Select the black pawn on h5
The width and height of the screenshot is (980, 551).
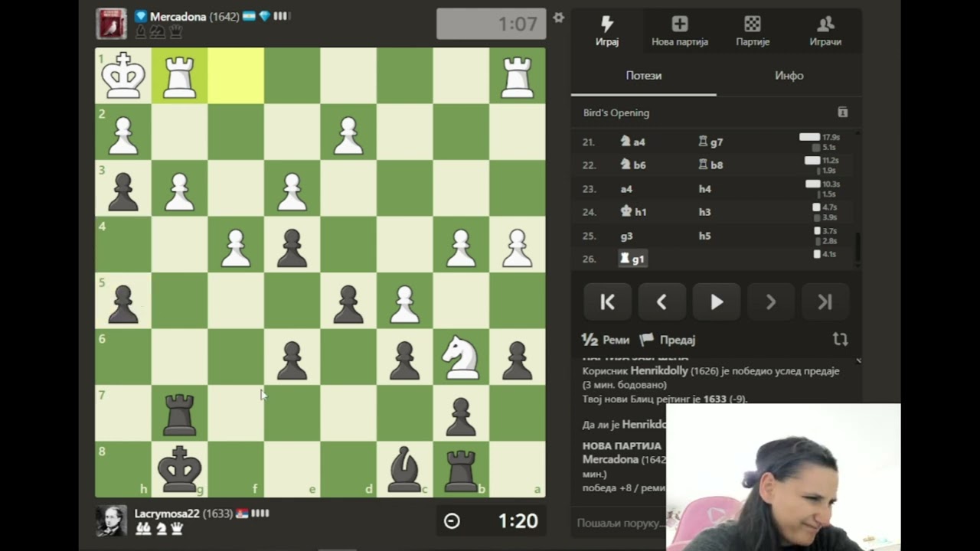pyautogui.click(x=123, y=302)
